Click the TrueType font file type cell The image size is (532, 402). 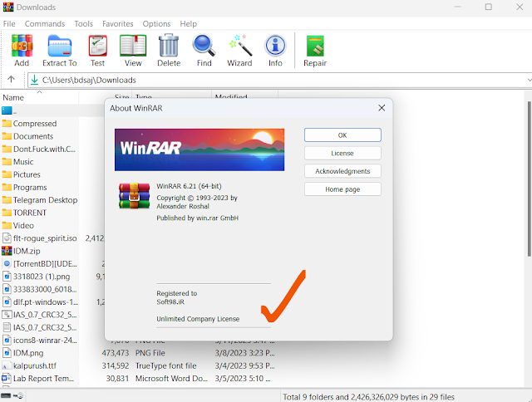166,365
